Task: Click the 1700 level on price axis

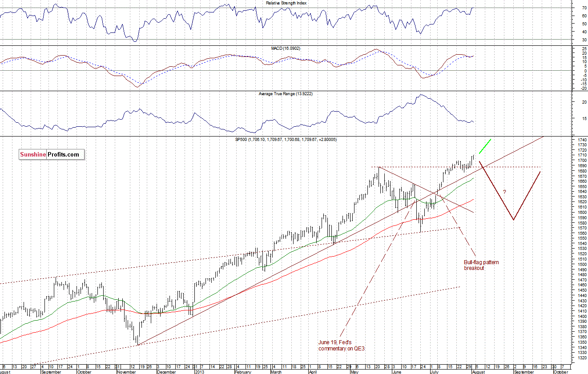Action: 581,161
